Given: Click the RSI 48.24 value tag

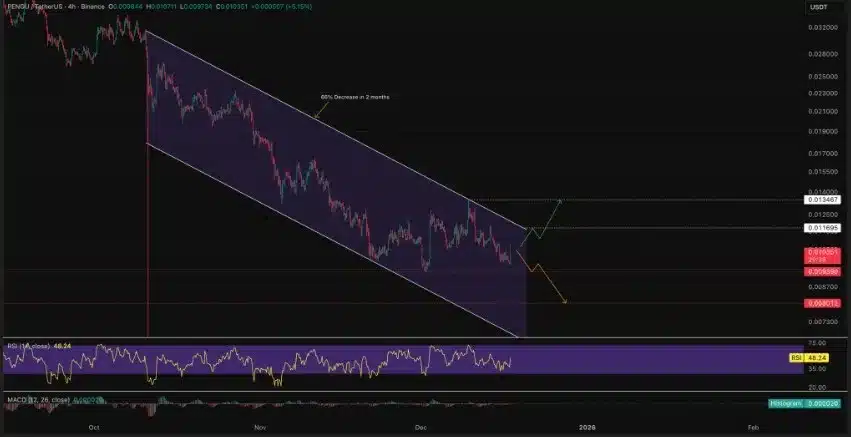Looking at the screenshot, I should 818,356.
